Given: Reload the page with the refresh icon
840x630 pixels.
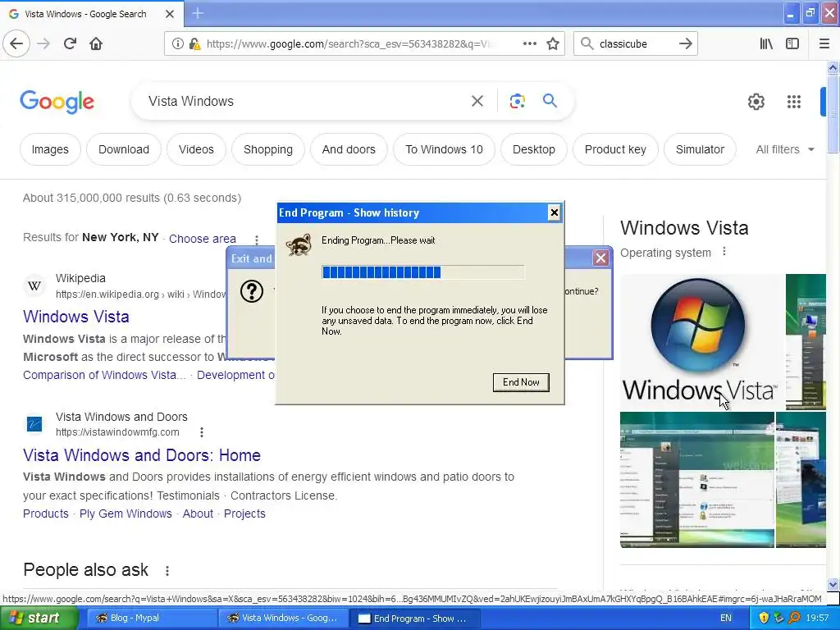Looking at the screenshot, I should [70, 43].
